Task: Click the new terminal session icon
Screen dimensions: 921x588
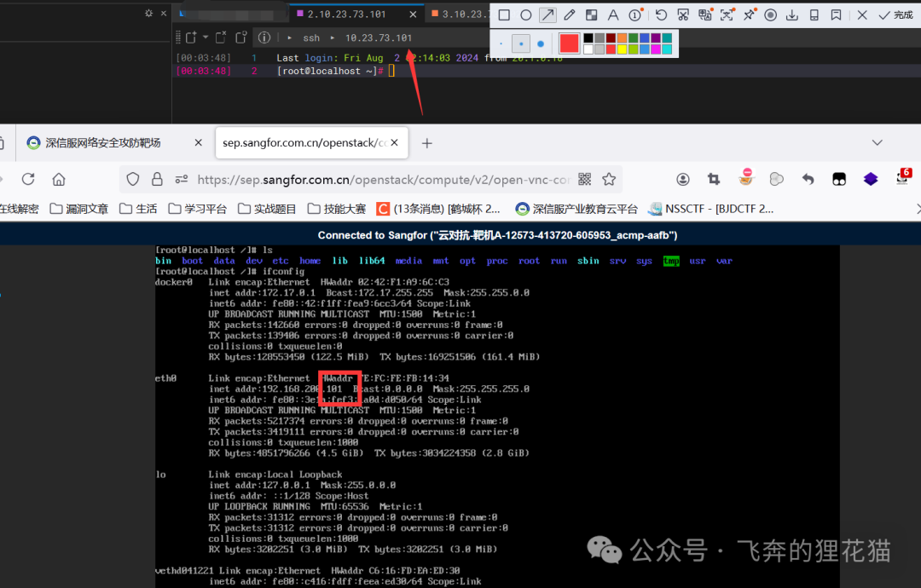Action: pos(191,37)
